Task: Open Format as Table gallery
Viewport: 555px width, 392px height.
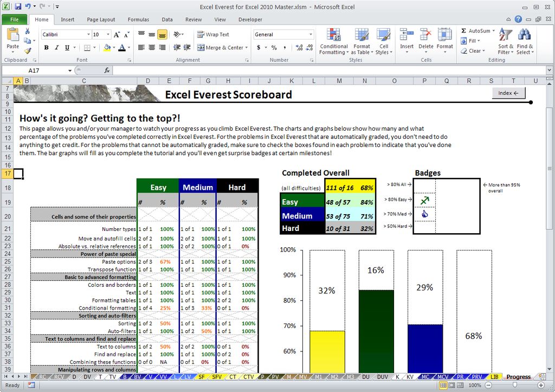Action: [362, 42]
